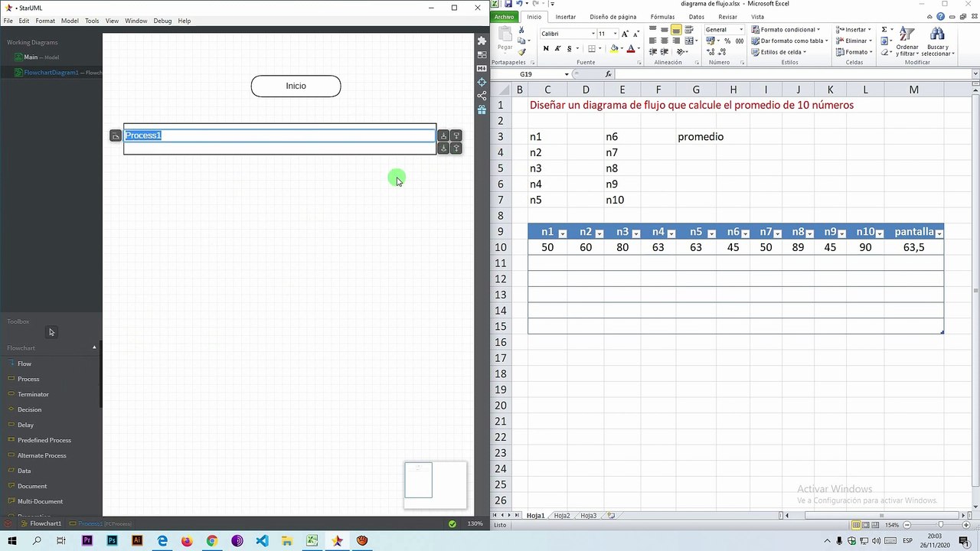Viewport: 980px width, 551px height.
Task: Open the General number format dropdown
Action: pyautogui.click(x=741, y=30)
